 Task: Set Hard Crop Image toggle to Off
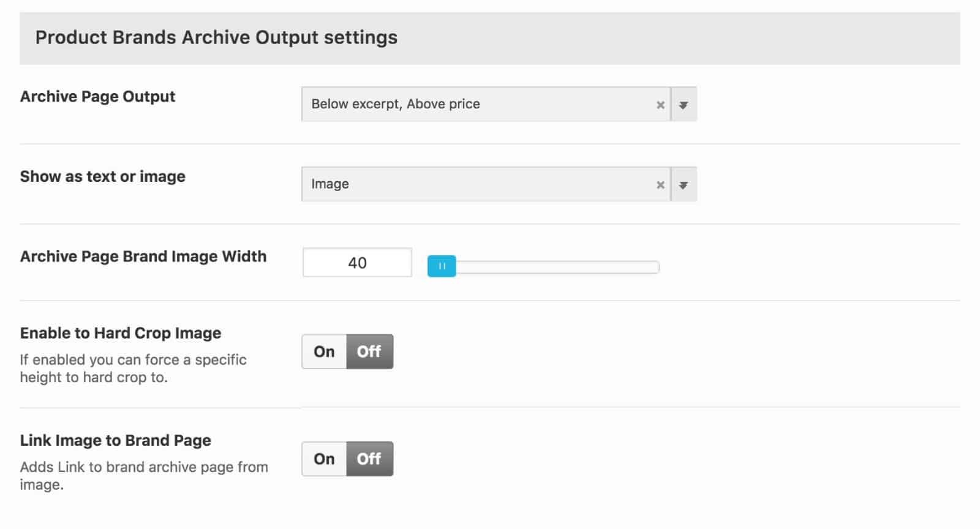pos(369,351)
